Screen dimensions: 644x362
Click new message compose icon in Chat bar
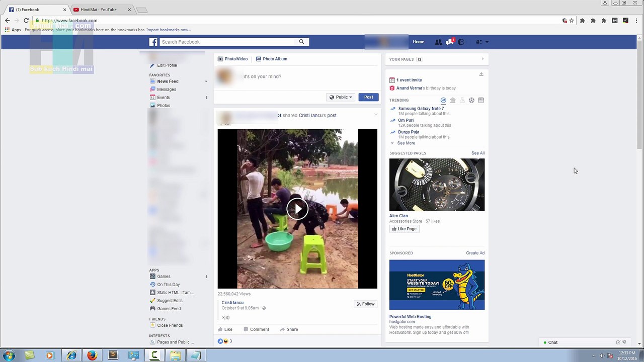pos(618,342)
